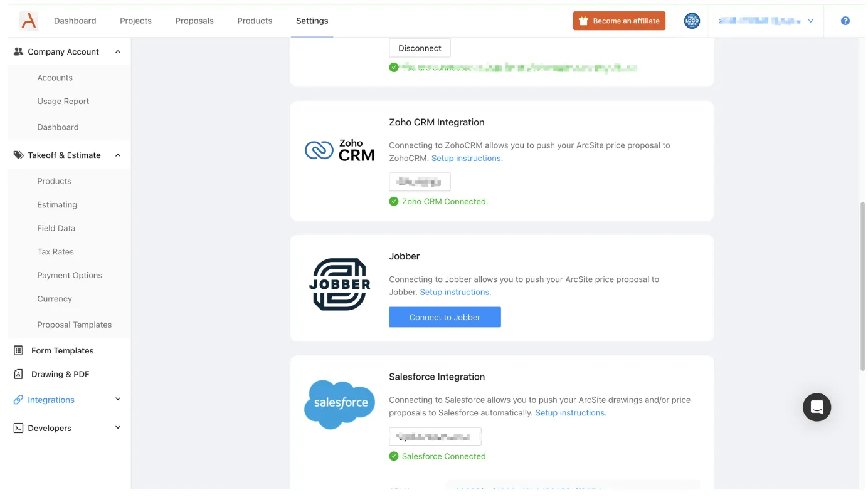
Task: Expand the Developers section chevron
Action: pos(118,427)
